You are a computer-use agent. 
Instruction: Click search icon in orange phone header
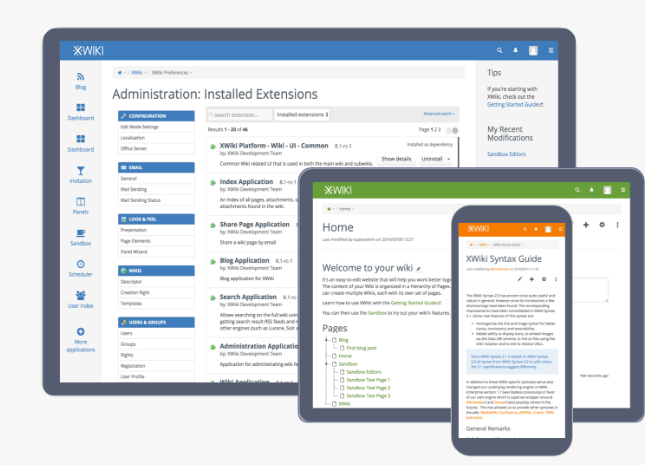(x=525, y=229)
